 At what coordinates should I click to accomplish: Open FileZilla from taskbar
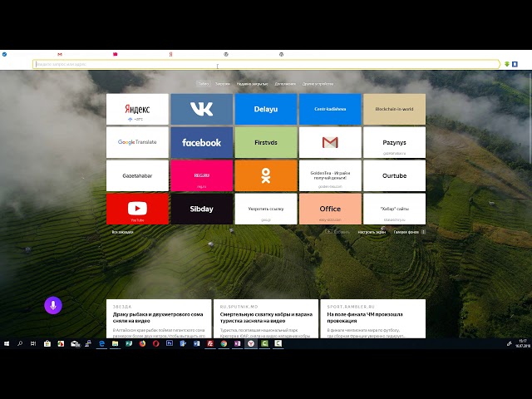pos(210,343)
